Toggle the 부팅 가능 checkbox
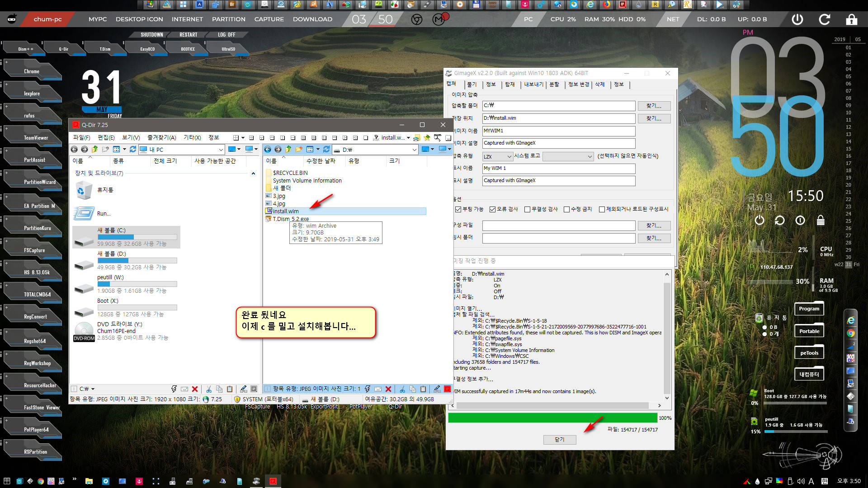Viewport: 868px width, 488px height. coord(458,209)
